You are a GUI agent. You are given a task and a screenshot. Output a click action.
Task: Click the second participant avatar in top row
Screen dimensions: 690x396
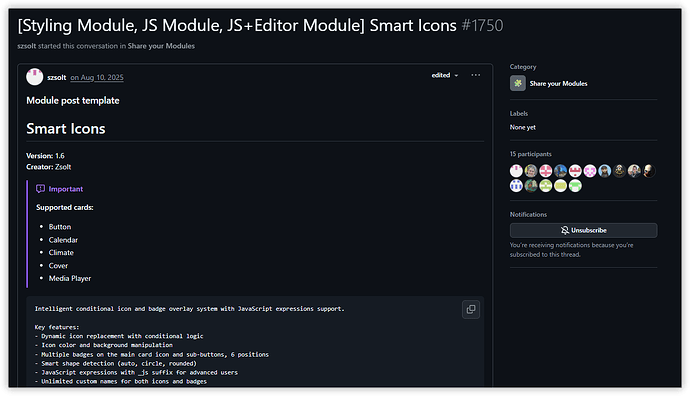(531, 171)
